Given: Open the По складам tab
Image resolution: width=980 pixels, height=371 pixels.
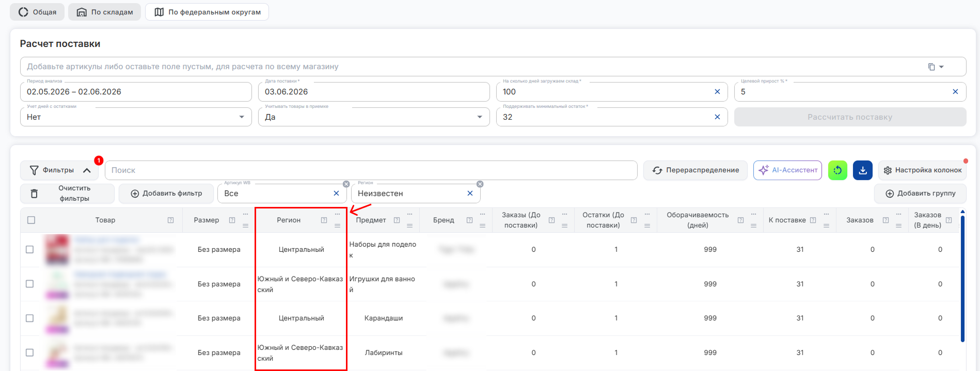Looking at the screenshot, I should (x=105, y=12).
